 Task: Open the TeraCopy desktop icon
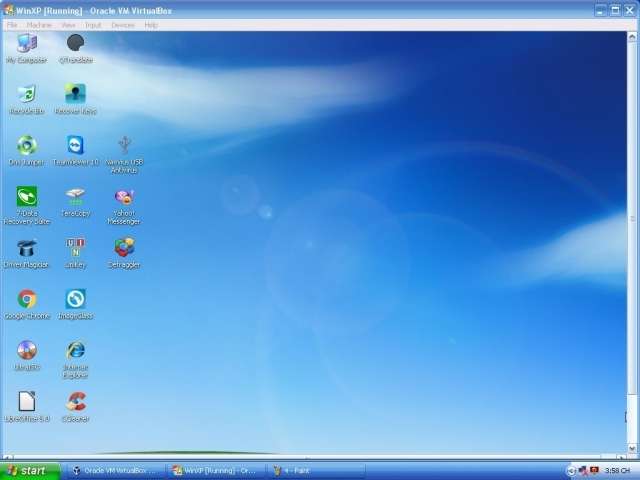[75, 197]
